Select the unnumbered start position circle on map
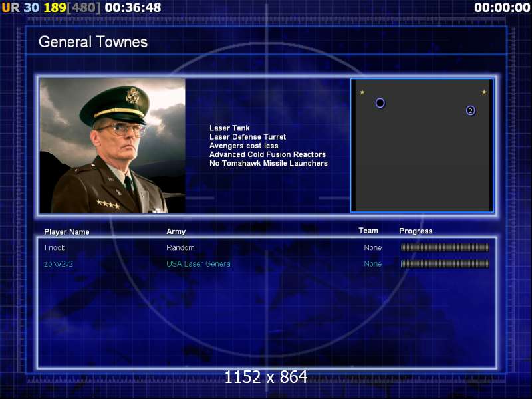 [380, 103]
